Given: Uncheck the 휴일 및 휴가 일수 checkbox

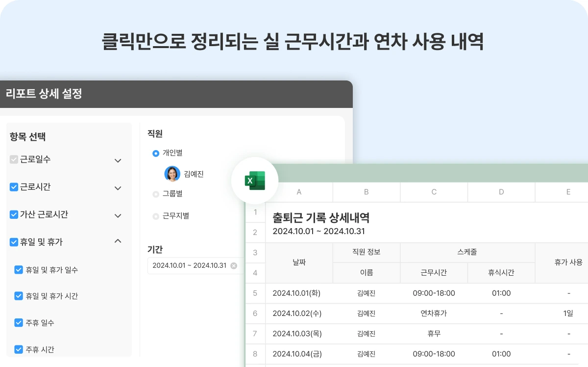Looking at the screenshot, I should coord(19,269).
